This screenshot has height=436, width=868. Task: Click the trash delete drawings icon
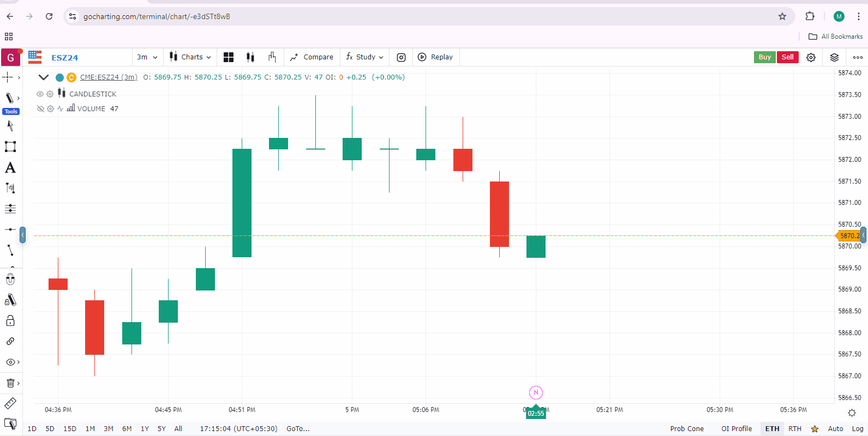pyautogui.click(x=10, y=383)
